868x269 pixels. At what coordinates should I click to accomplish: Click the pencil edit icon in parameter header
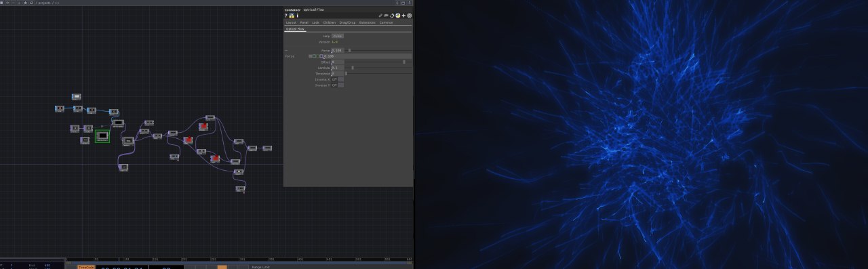click(380, 16)
